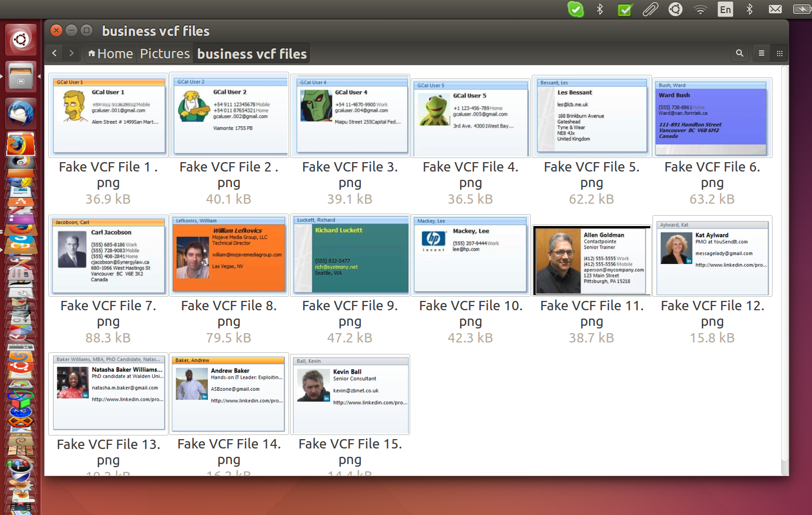
Task: Open Ubuntu Dash home button
Action: pos(21,39)
